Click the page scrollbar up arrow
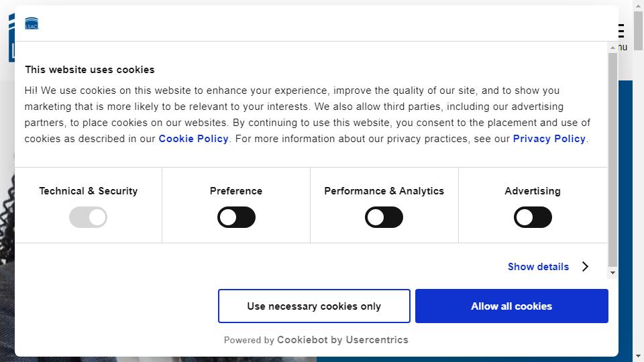 pyautogui.click(x=638, y=7)
